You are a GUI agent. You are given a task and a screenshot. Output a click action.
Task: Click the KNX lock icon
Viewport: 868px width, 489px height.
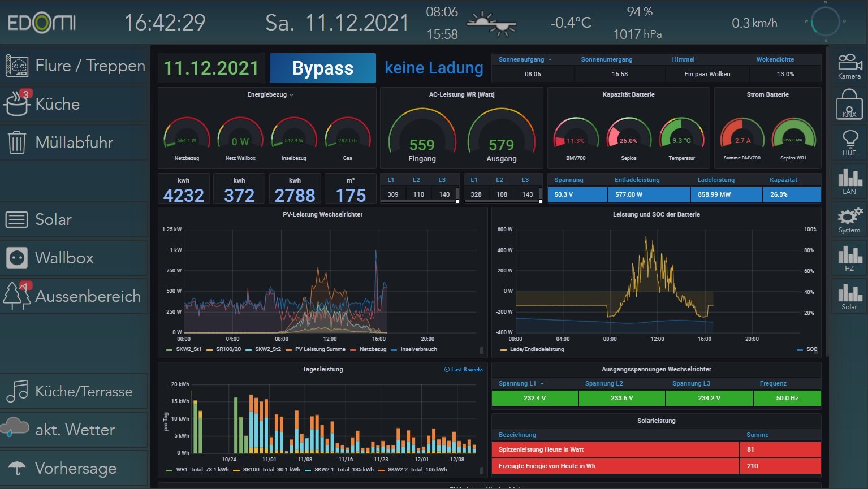pyautogui.click(x=849, y=105)
